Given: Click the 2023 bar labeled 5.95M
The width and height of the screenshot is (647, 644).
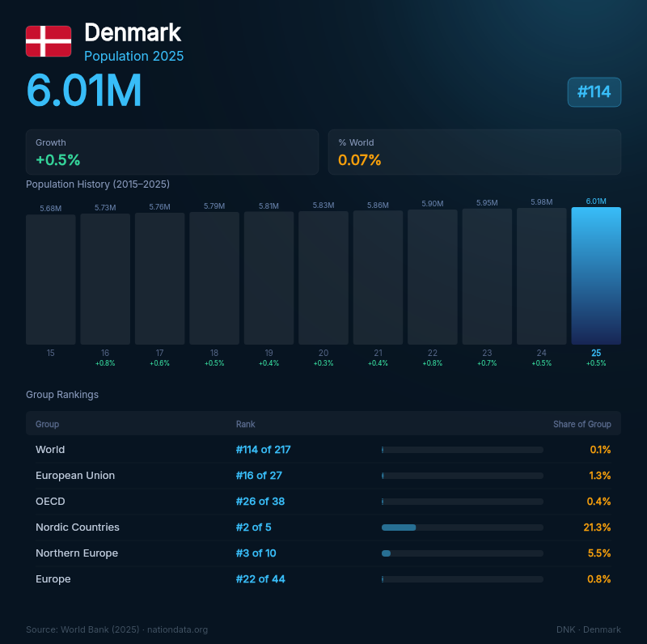Looking at the screenshot, I should (487, 277).
